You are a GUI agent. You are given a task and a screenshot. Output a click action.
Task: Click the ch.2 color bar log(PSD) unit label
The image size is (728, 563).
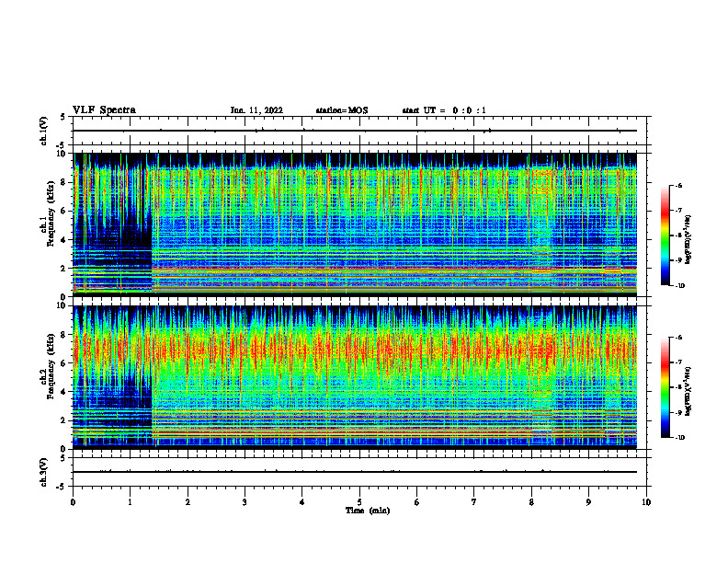(689, 392)
